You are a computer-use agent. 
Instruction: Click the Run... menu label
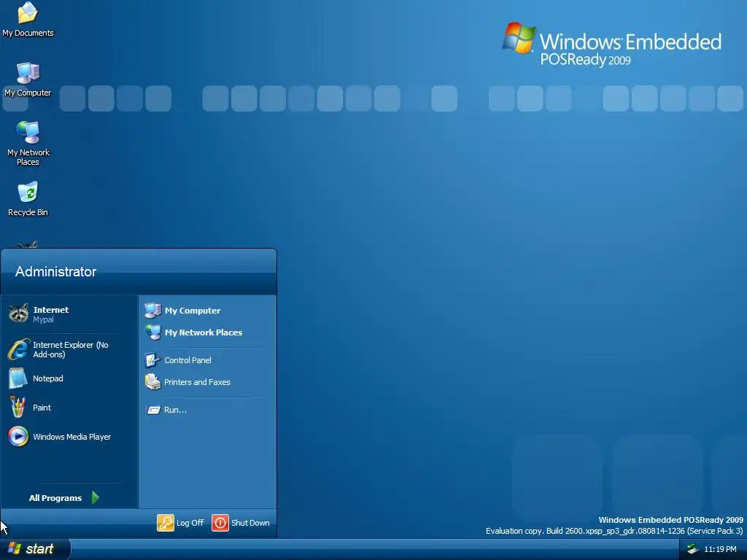coord(175,410)
